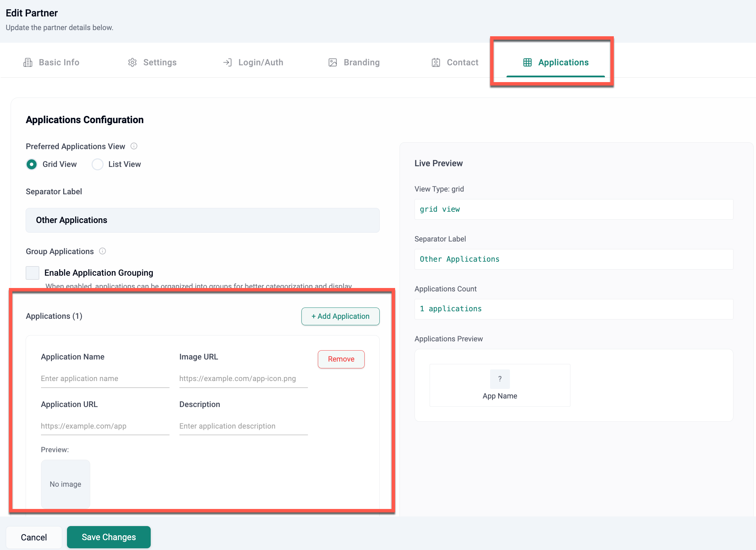Click the Separator Label text field
Viewport: 756px width, 550px height.
202,220
